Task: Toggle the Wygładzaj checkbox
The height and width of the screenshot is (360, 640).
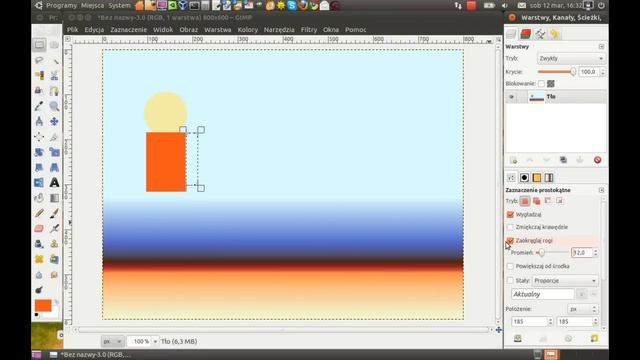Action: click(510, 214)
